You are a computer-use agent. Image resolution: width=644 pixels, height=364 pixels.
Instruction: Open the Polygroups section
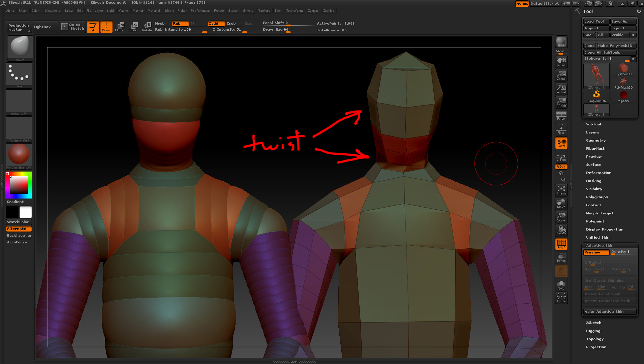pyautogui.click(x=596, y=197)
